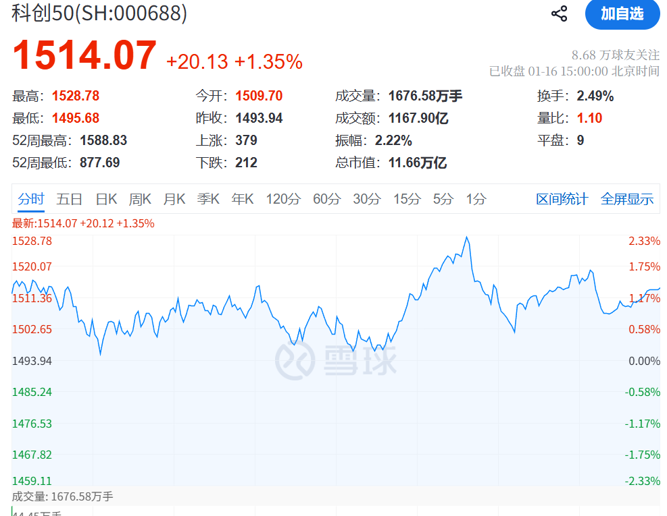Open 年K chart tab
Viewport: 667px width, 516px height.
click(243, 199)
